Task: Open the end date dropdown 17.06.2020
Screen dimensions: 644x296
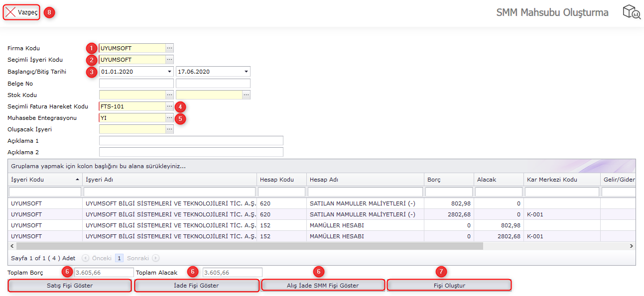Action: click(246, 72)
